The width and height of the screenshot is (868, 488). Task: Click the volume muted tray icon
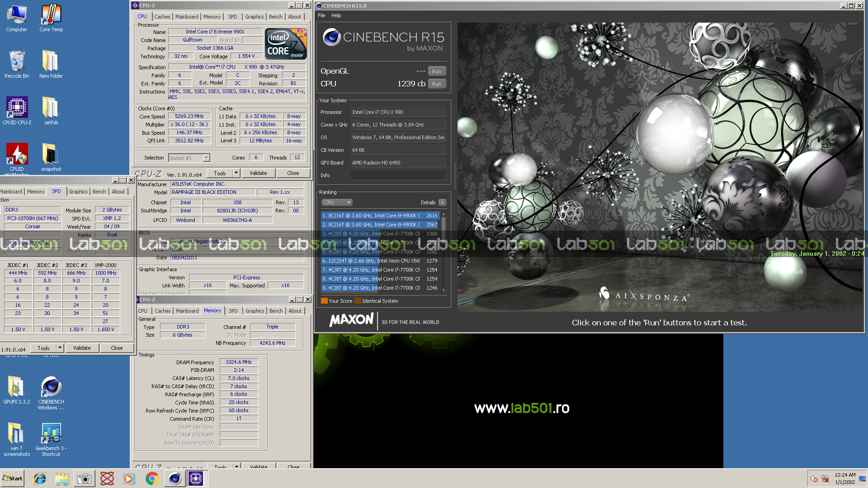(814, 479)
